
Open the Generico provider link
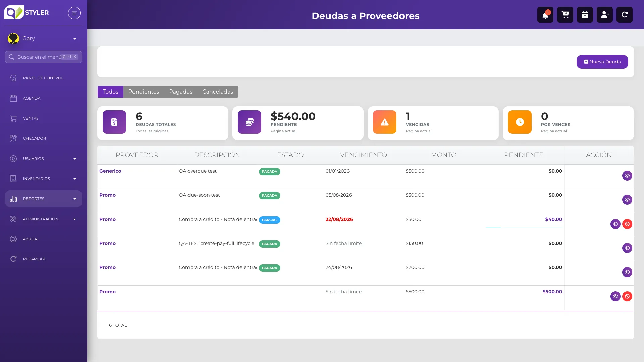110,171
